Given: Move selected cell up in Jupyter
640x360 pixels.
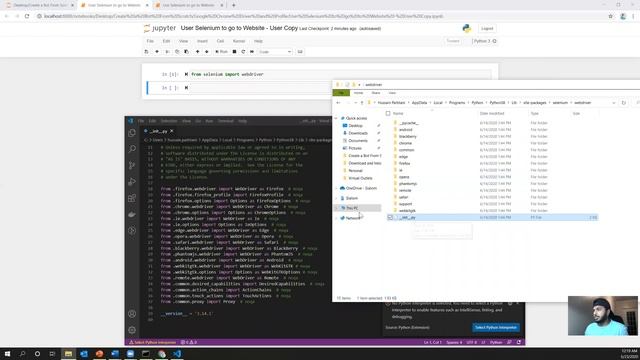Looking at the screenshot, I should coord(197,52).
